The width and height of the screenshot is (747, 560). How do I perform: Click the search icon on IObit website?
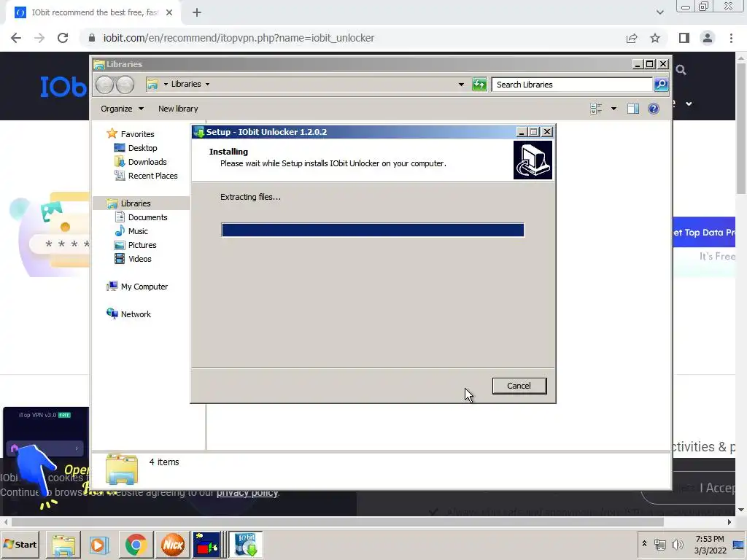681,71
